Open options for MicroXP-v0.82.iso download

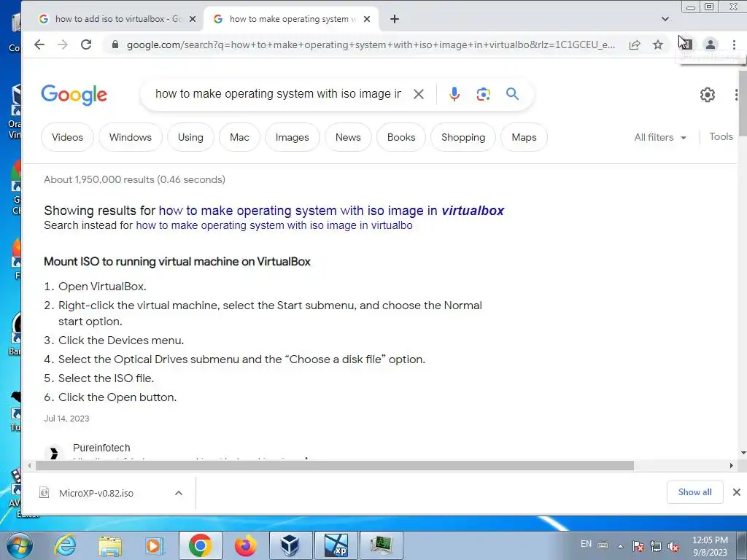point(179,493)
